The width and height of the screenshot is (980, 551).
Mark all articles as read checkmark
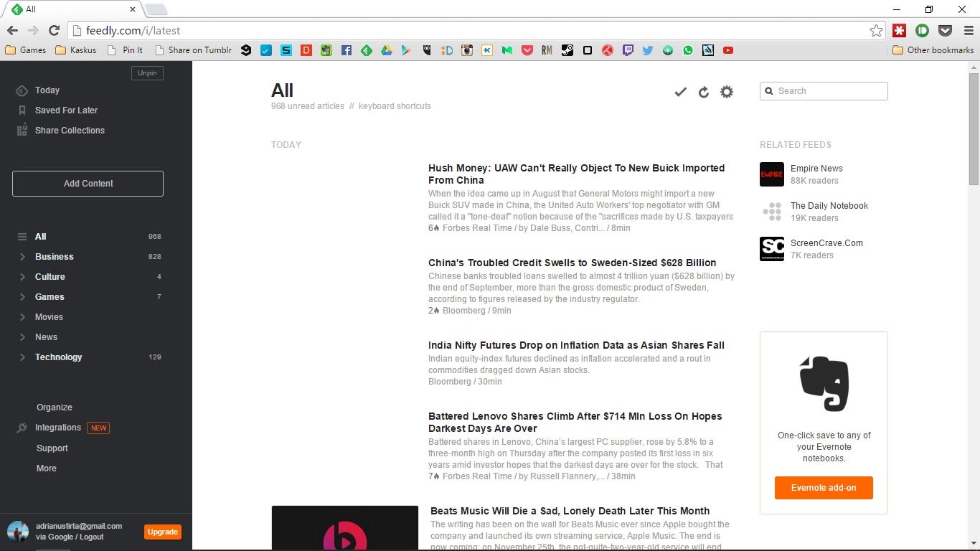pyautogui.click(x=681, y=92)
